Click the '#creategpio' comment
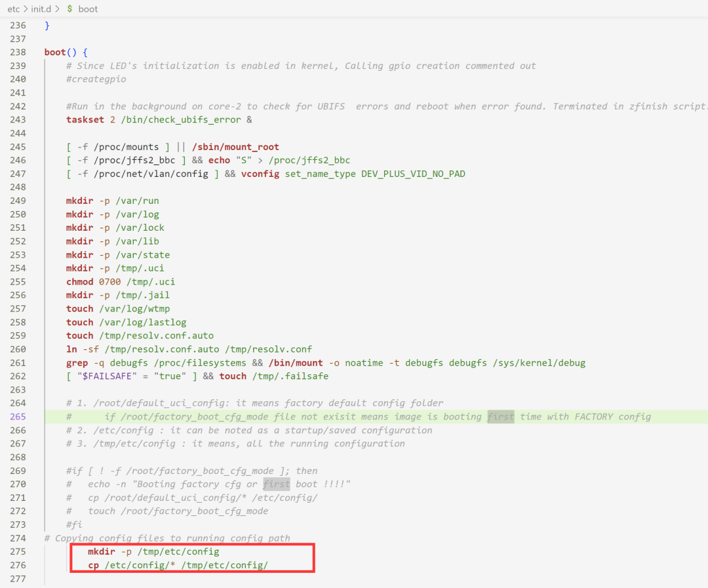708x588 pixels. coord(96,79)
